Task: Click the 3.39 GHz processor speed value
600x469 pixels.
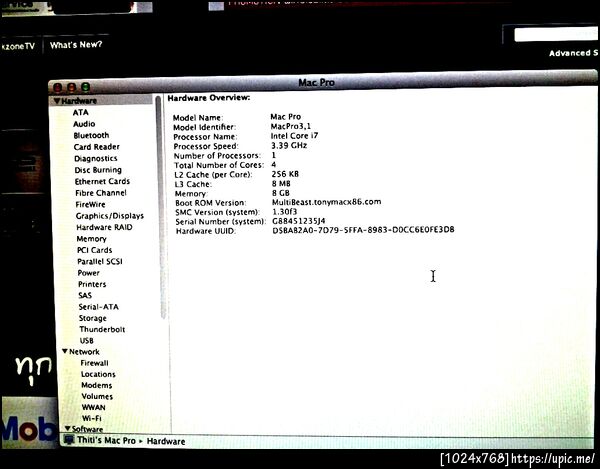Action: click(x=289, y=145)
